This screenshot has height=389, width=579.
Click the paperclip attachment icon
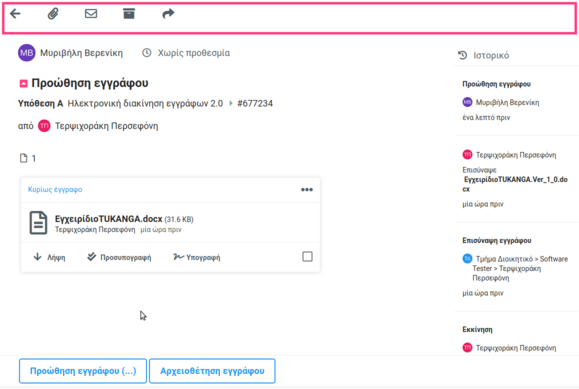pos(53,14)
